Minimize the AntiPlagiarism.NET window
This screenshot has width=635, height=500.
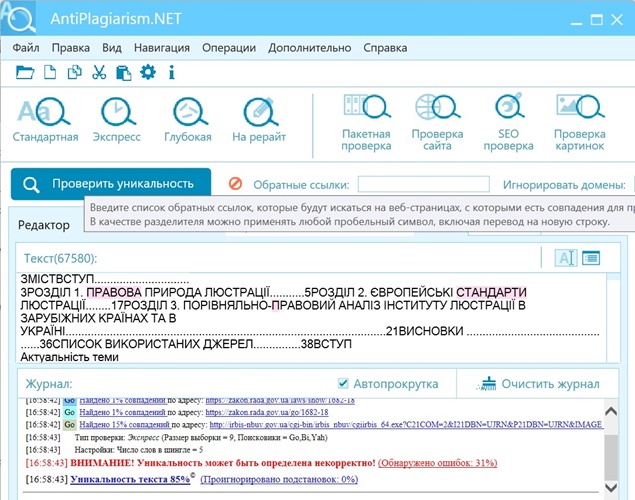coord(576,21)
